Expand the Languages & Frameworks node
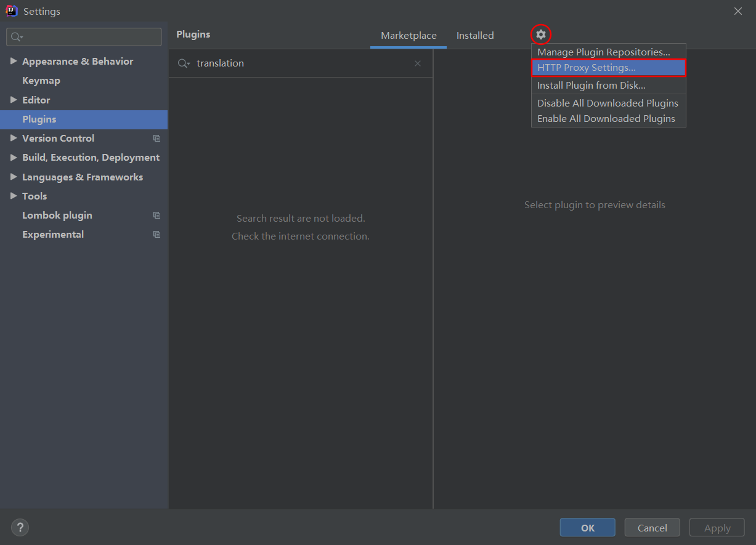 (x=14, y=177)
